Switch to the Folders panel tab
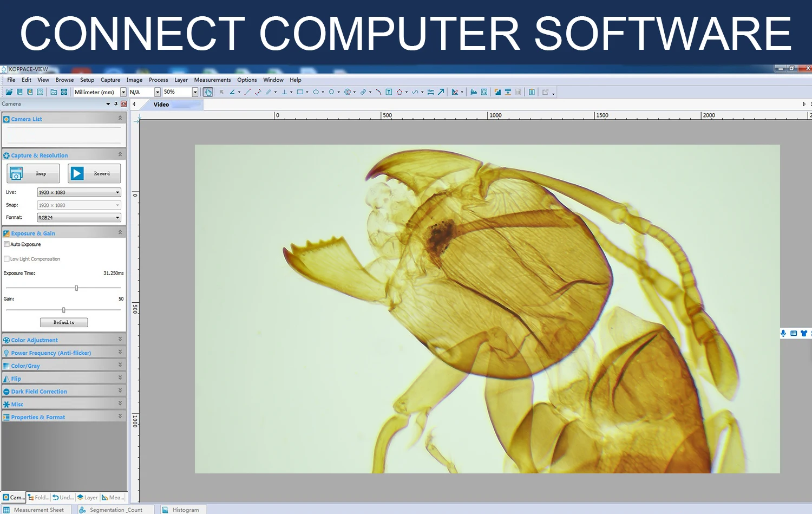This screenshot has height=514, width=812. click(x=38, y=497)
